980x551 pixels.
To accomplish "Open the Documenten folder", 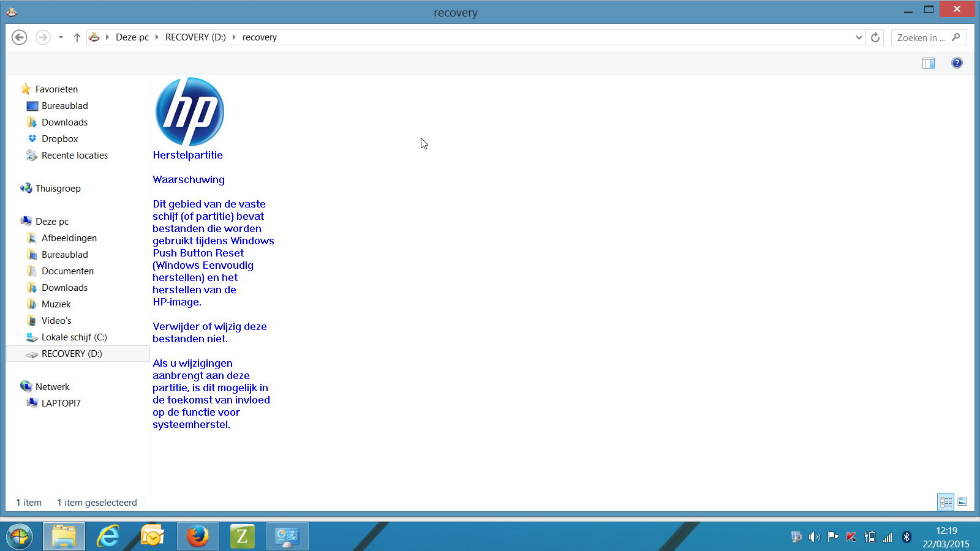I will coord(67,271).
